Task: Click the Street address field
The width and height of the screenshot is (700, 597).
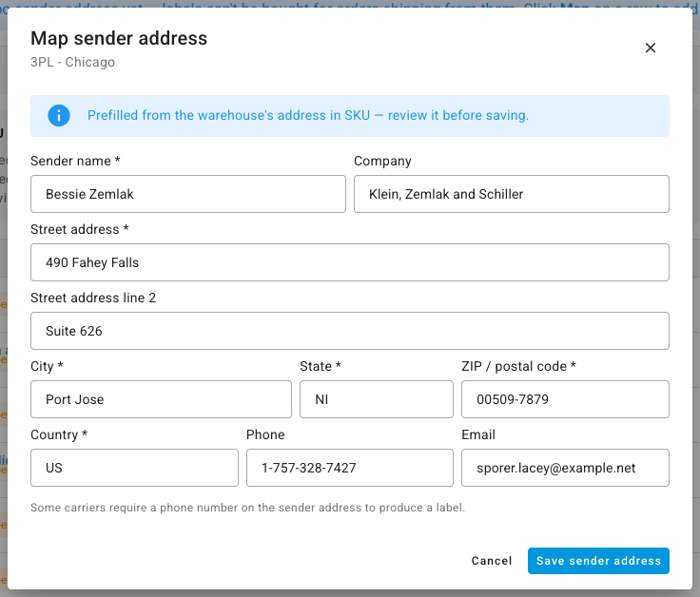Action: coord(350,262)
